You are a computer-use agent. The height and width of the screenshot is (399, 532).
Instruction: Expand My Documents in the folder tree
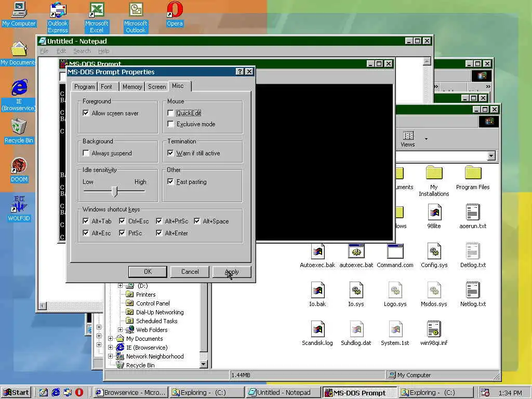pos(110,338)
